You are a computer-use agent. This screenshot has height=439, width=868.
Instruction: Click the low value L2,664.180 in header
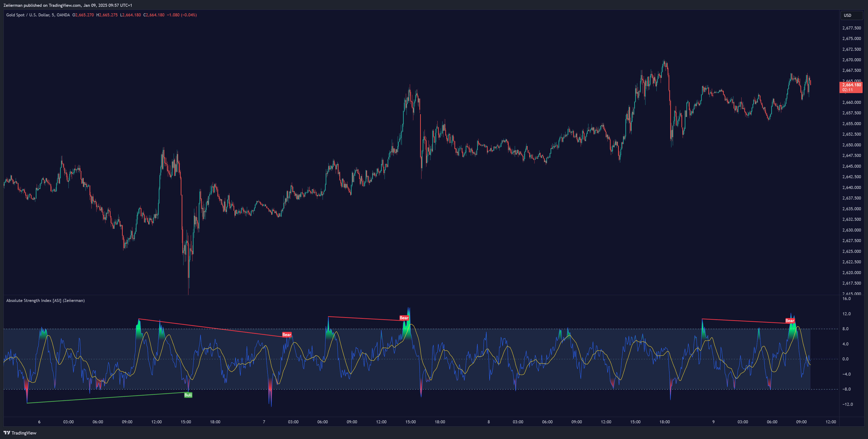(x=130, y=15)
